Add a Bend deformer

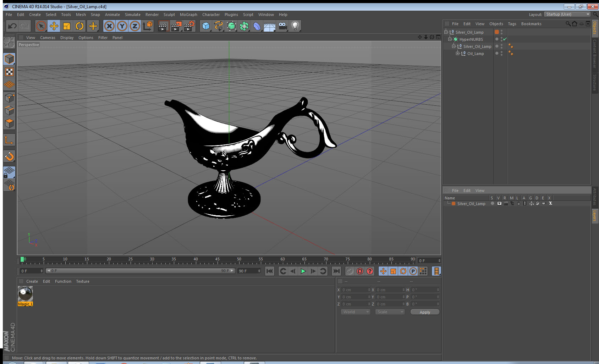coord(257,26)
